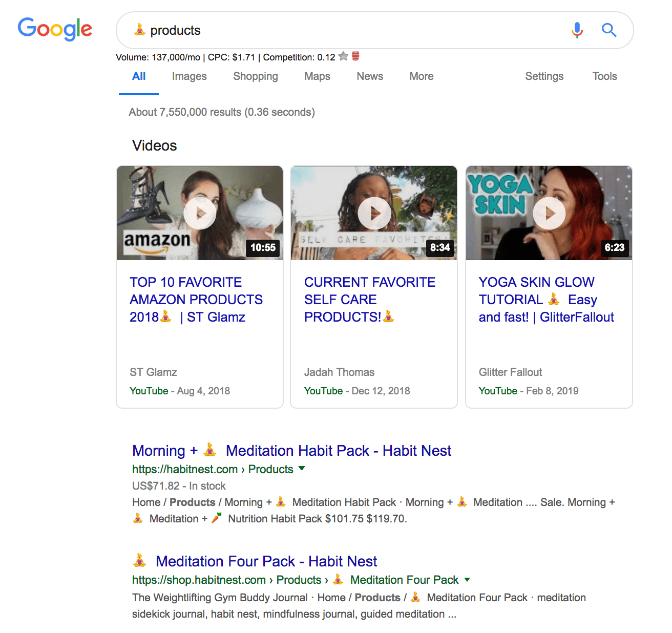
Task: Play the Self Care Favorites video
Action: click(374, 213)
